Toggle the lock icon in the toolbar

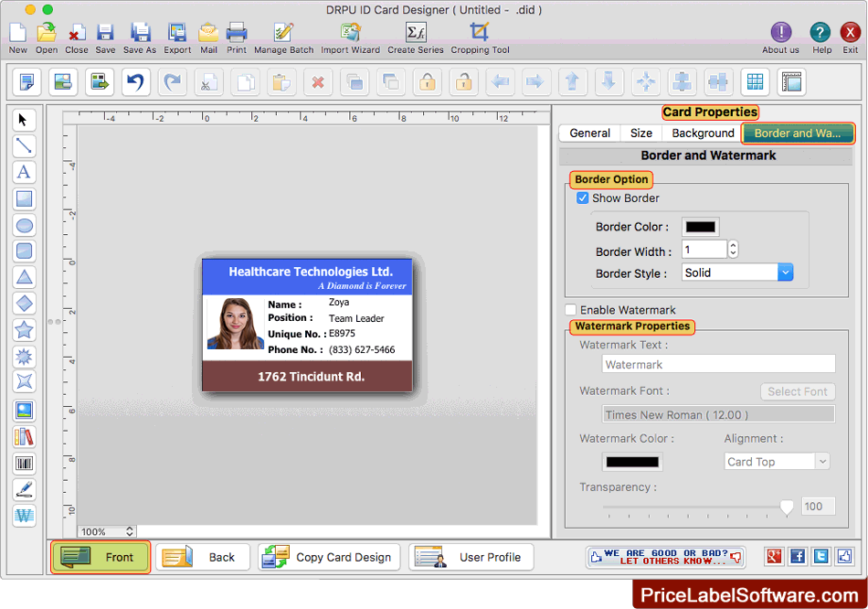[427, 81]
